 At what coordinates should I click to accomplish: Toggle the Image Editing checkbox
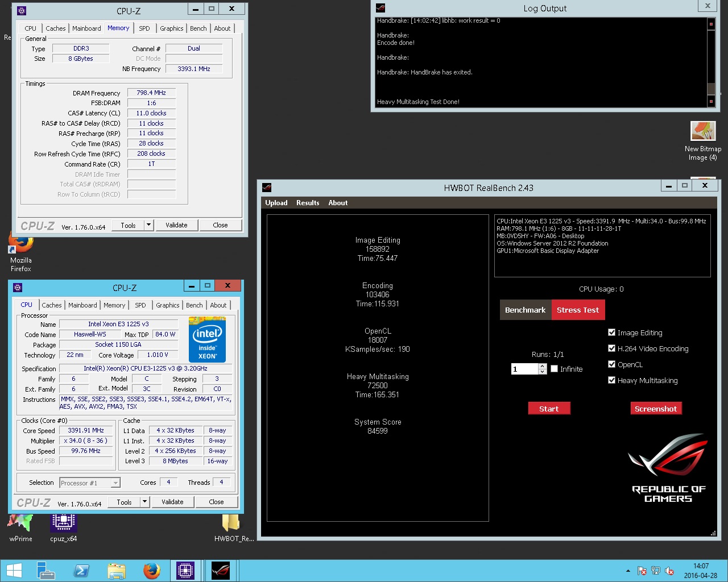(612, 332)
